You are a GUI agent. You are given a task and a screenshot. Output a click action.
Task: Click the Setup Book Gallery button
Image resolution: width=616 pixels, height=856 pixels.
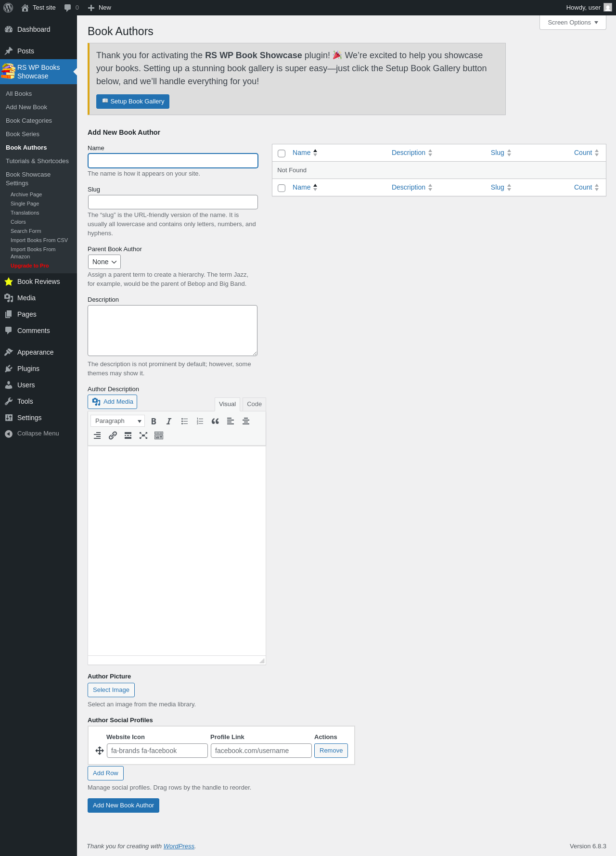click(x=133, y=102)
